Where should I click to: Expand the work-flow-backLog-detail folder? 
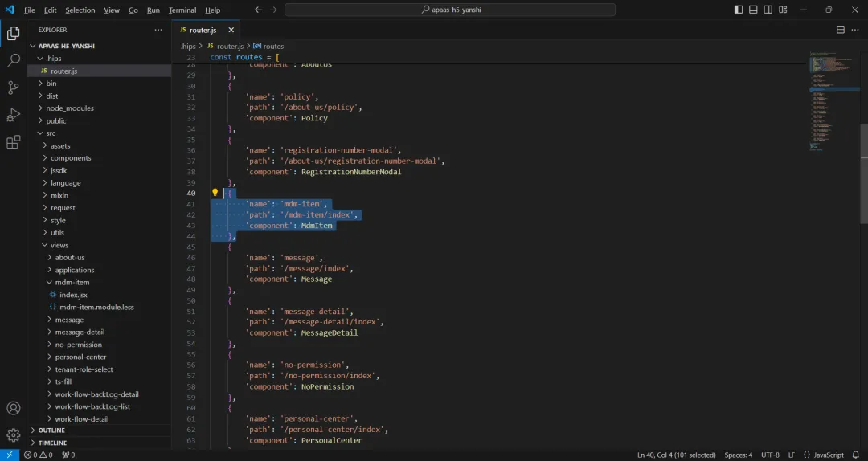click(x=99, y=394)
